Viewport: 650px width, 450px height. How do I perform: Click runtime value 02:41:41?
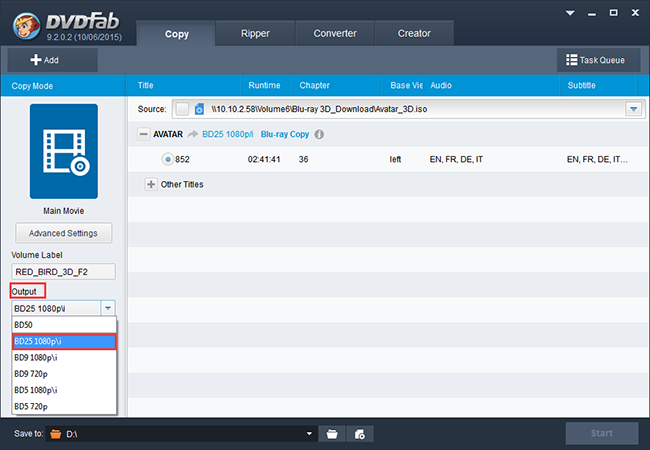264,160
